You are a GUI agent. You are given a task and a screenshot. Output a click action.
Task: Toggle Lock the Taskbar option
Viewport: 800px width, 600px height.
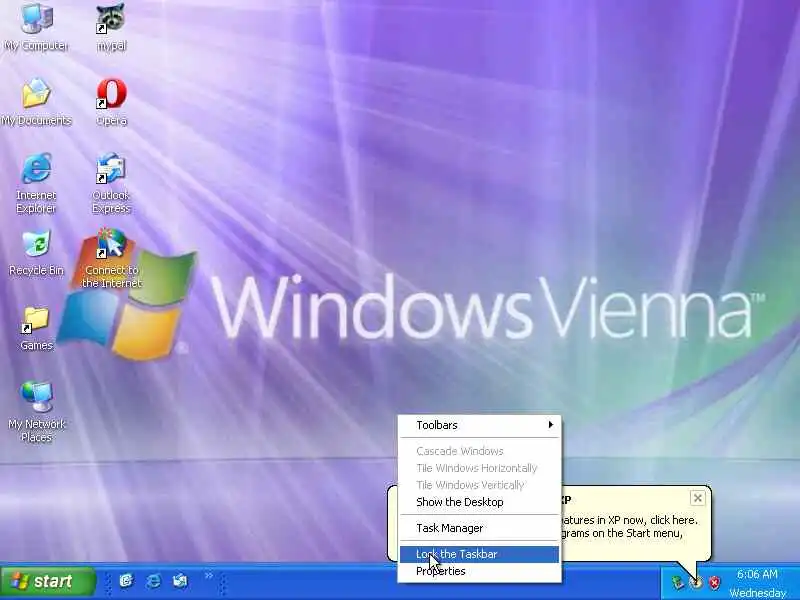tap(479, 554)
